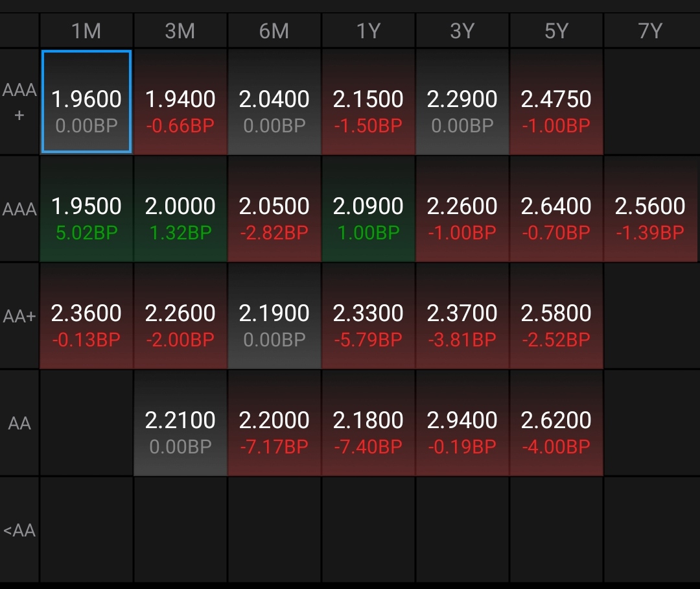Click the 1M column header

(86, 30)
